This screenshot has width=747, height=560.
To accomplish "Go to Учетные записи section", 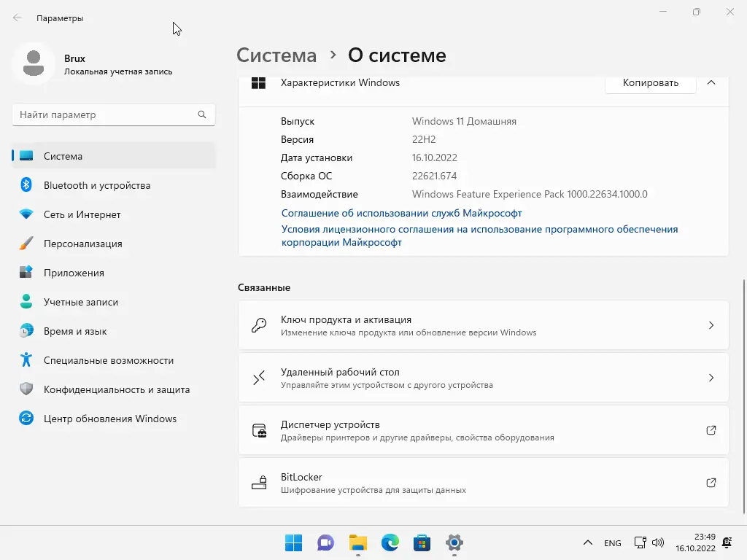I will [80, 302].
